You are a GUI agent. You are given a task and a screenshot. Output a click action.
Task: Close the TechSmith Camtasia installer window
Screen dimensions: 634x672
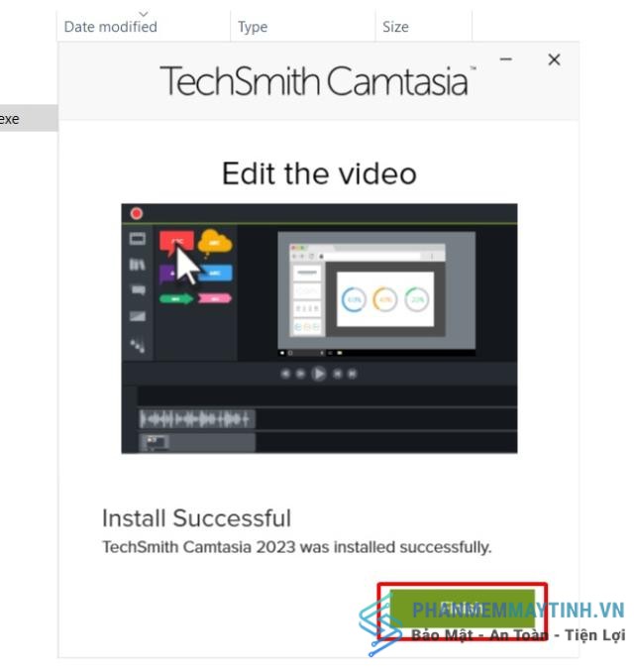(x=554, y=59)
